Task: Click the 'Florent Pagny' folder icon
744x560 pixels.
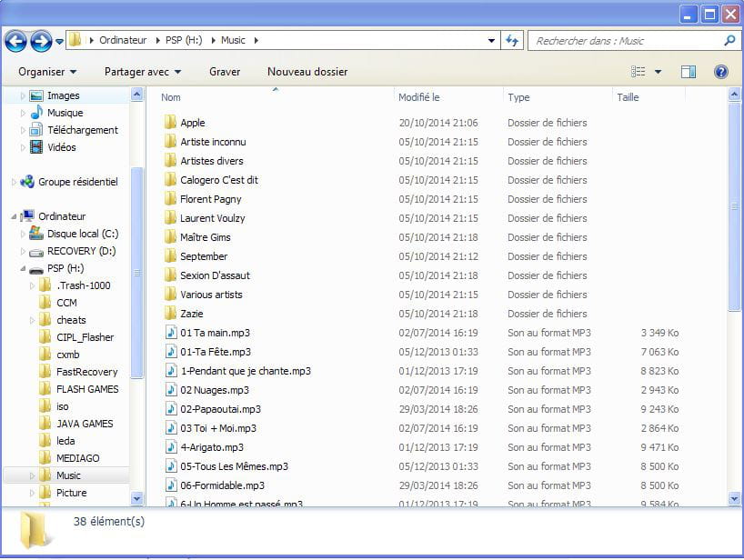Action: coord(171,199)
